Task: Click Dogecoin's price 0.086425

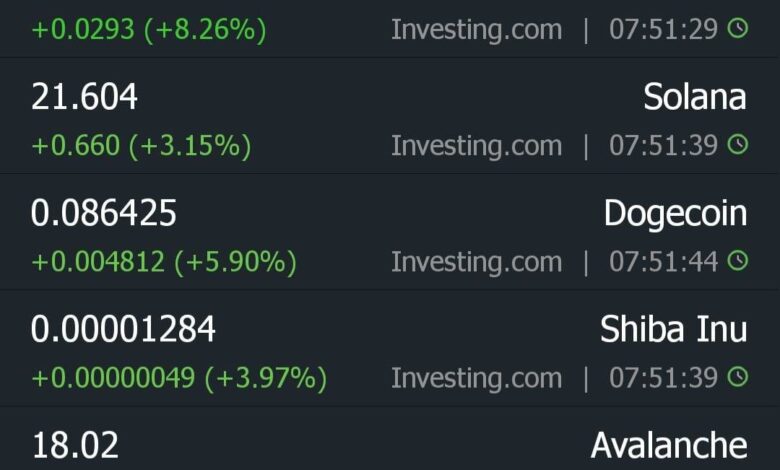Action: pos(104,213)
